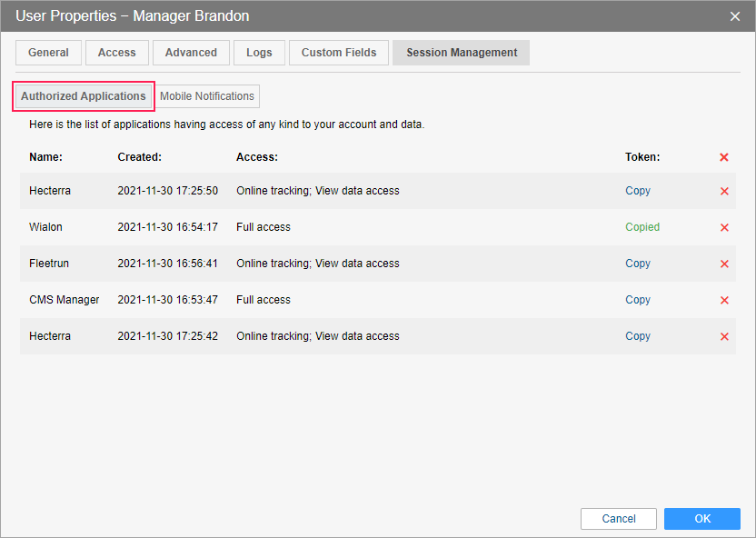Delete all tokens using the header red X

click(724, 157)
